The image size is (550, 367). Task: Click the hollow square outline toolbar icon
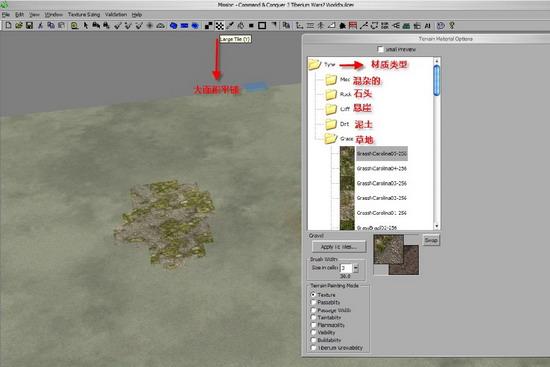pyautogui.click(x=262, y=25)
